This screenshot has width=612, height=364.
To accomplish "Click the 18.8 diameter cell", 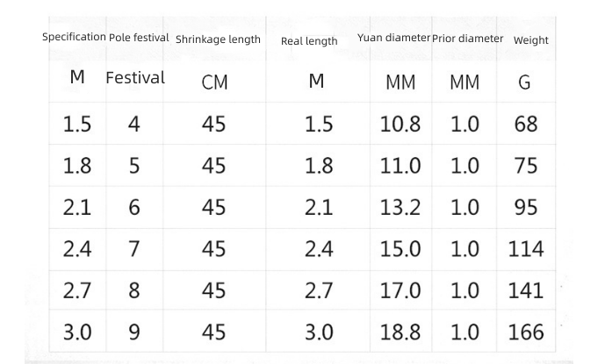I will click(400, 332).
